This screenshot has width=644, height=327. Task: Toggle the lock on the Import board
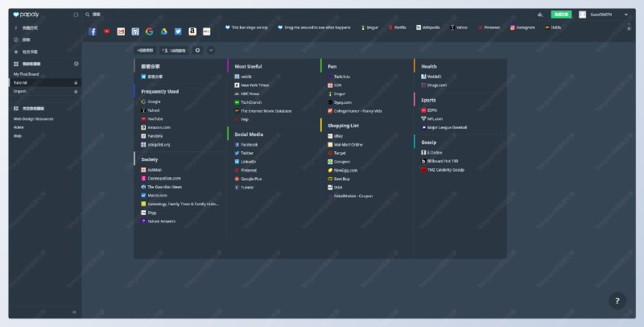tap(76, 91)
